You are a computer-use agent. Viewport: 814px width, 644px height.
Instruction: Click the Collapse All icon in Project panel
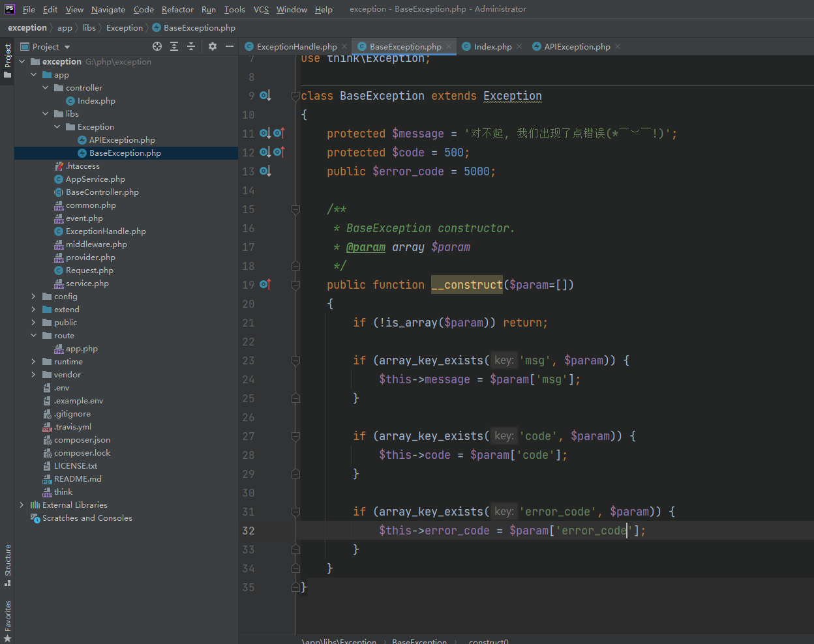click(191, 46)
